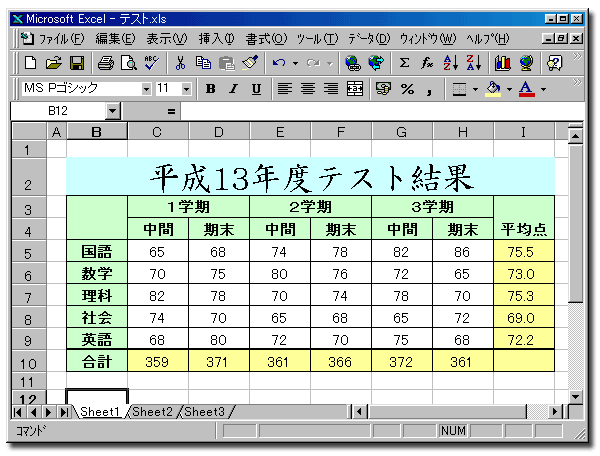Open the 表示(V) menu
The height and width of the screenshot is (456, 600).
pos(167,38)
